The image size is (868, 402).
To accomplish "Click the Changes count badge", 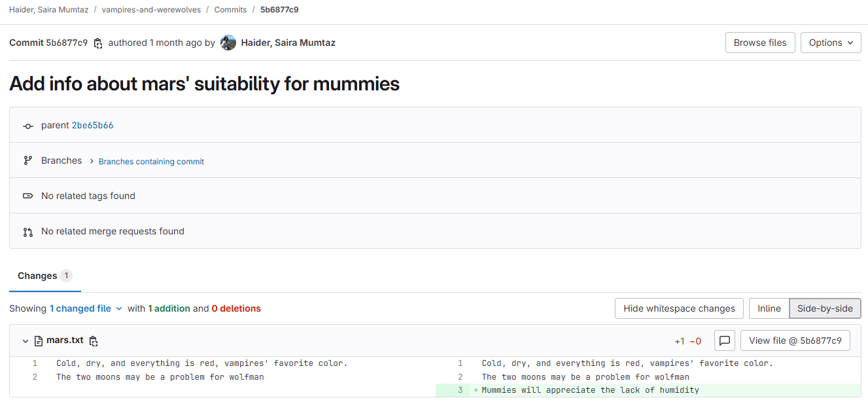I will pos(65,276).
